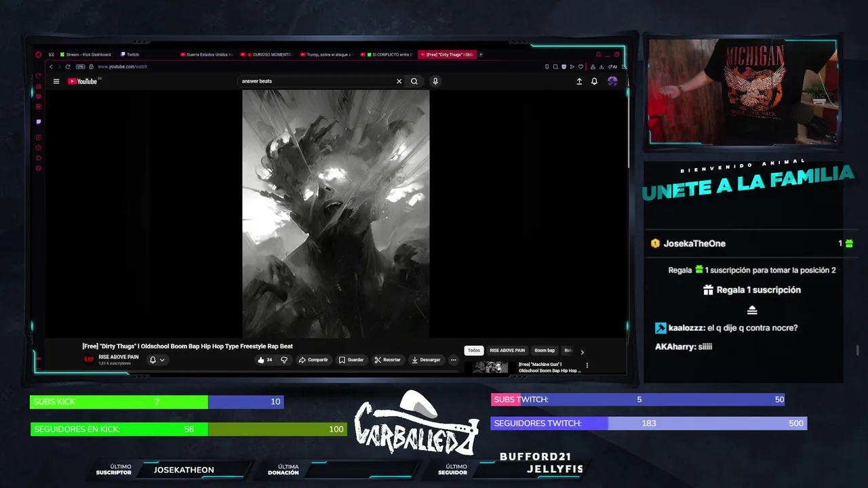Click the SEGUIDORES EN KICK progress bar
Screen dimensions: 868x488
(x=189, y=429)
